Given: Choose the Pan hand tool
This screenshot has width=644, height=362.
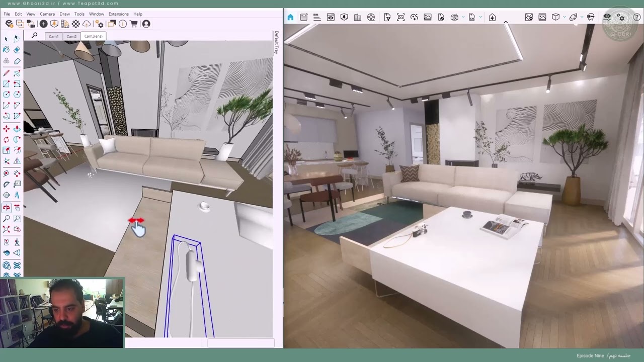Looking at the screenshot, I should [x=17, y=207].
